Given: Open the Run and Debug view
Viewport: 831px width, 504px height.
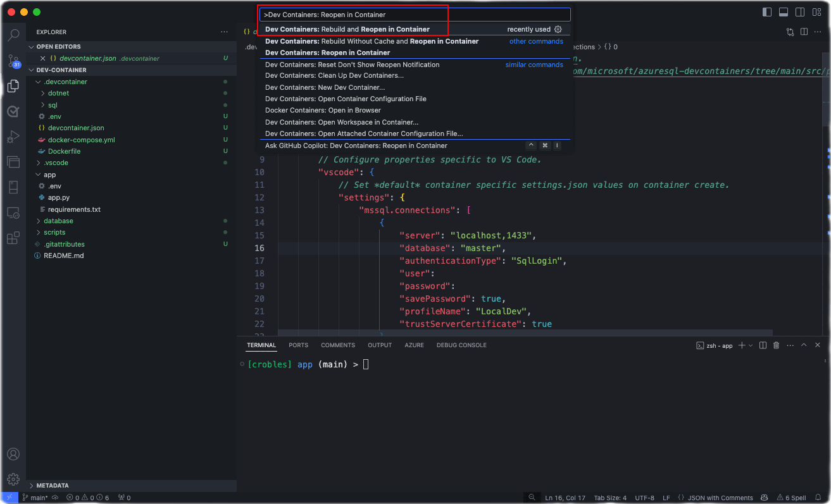Looking at the screenshot, I should (13, 137).
